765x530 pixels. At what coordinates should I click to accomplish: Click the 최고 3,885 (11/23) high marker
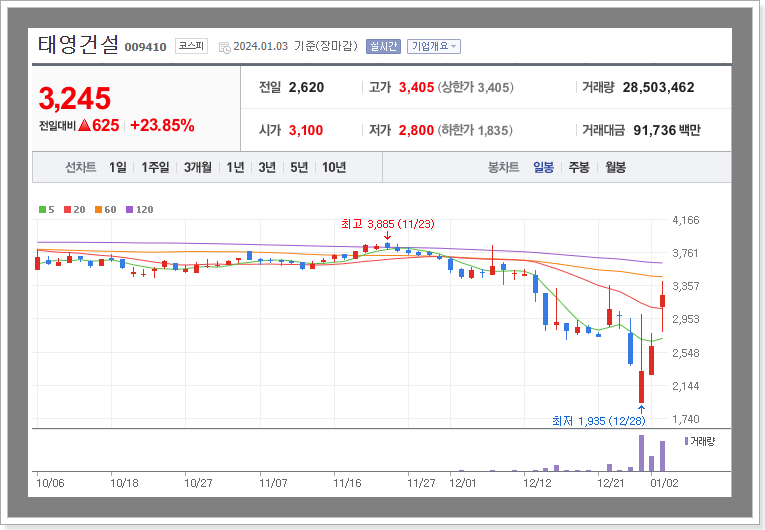pyautogui.click(x=387, y=224)
